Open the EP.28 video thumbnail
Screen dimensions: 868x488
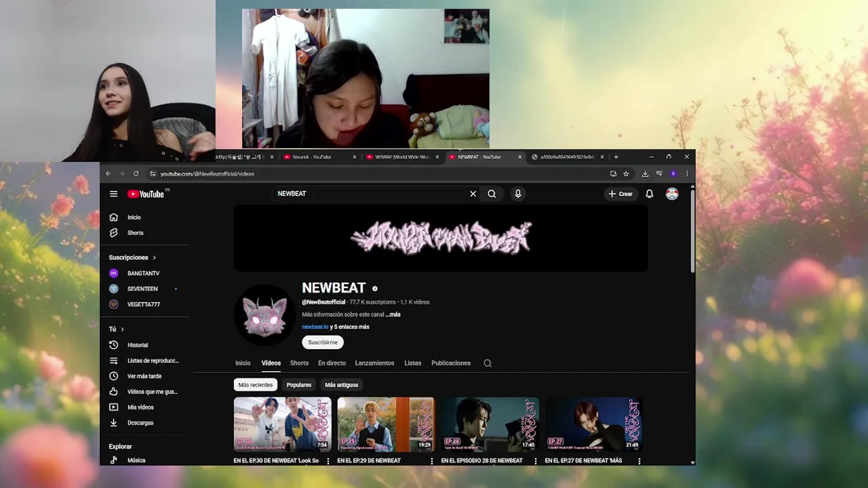pyautogui.click(x=490, y=424)
